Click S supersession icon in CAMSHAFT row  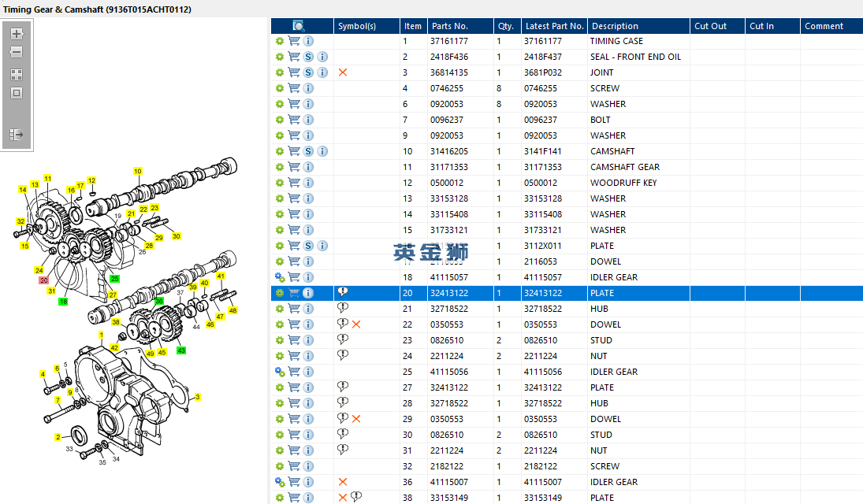[308, 151]
